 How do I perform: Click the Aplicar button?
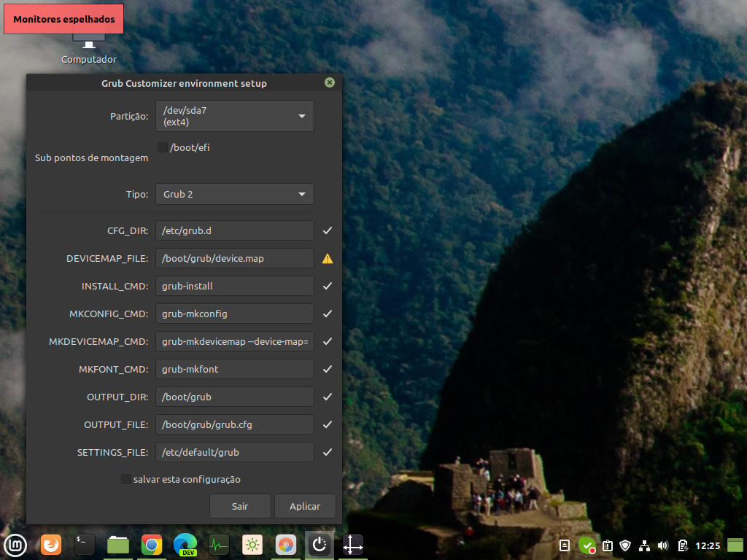click(305, 506)
